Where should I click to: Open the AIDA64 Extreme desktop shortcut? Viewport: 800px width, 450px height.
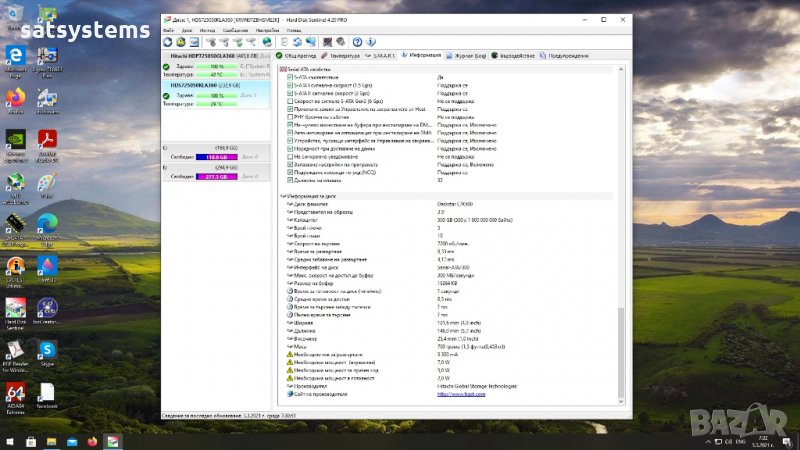(15, 392)
